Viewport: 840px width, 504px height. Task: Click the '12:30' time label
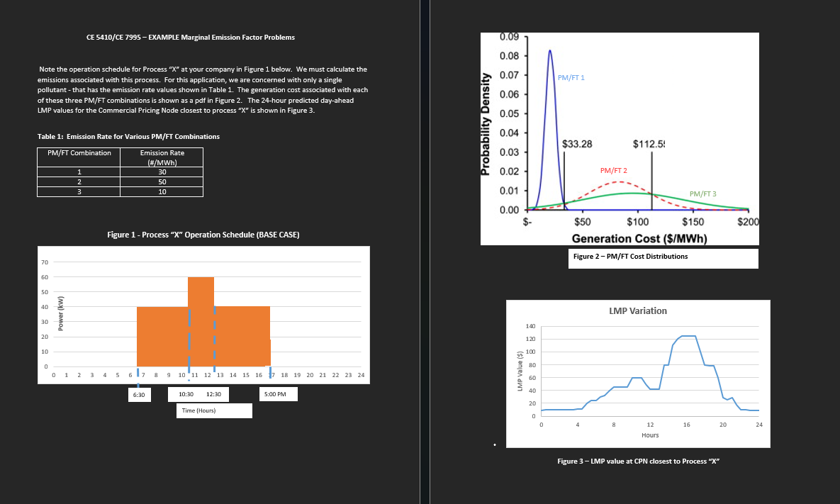[x=214, y=394]
